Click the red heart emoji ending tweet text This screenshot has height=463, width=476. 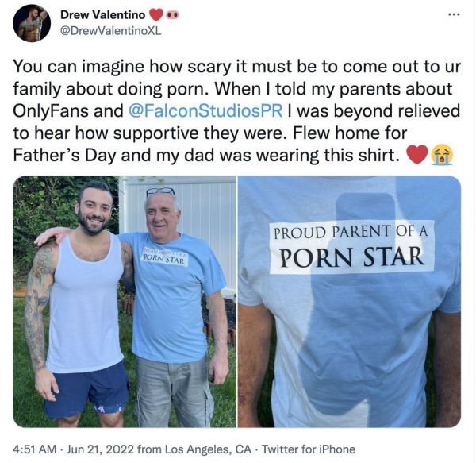tap(417, 155)
